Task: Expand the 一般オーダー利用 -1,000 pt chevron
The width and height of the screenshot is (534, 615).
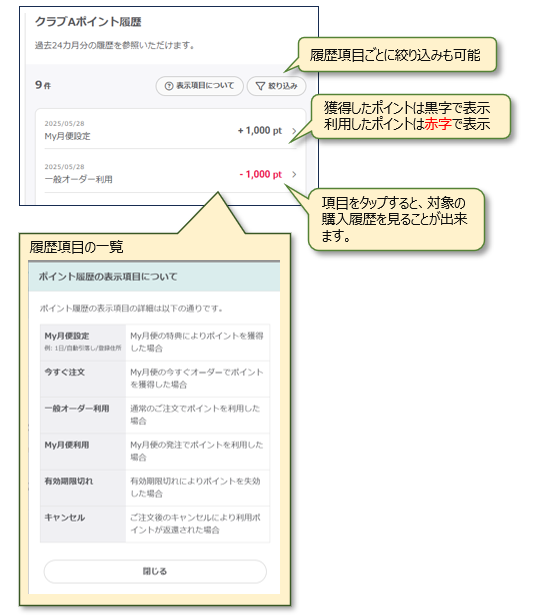Action: (294, 174)
